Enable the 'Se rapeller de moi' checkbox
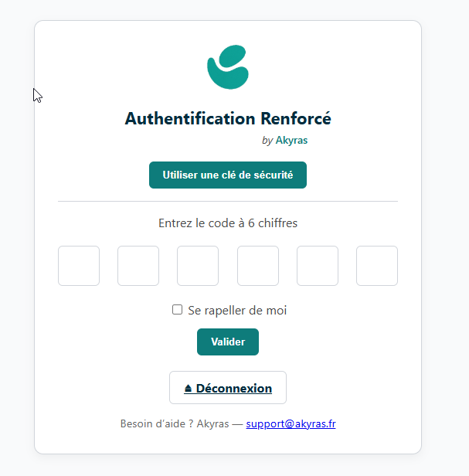Screen dimensions: 469x476 178,310
